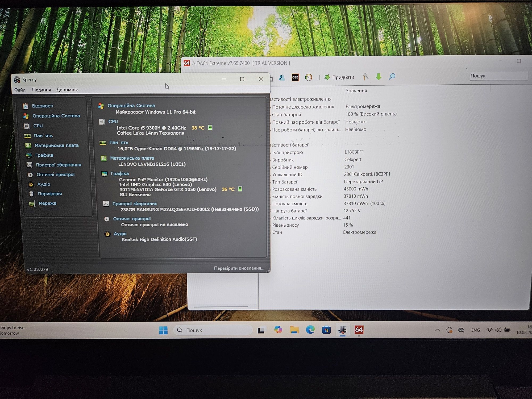Open the CPU heading in summary pane
This screenshot has width=532, height=399.
113,122
